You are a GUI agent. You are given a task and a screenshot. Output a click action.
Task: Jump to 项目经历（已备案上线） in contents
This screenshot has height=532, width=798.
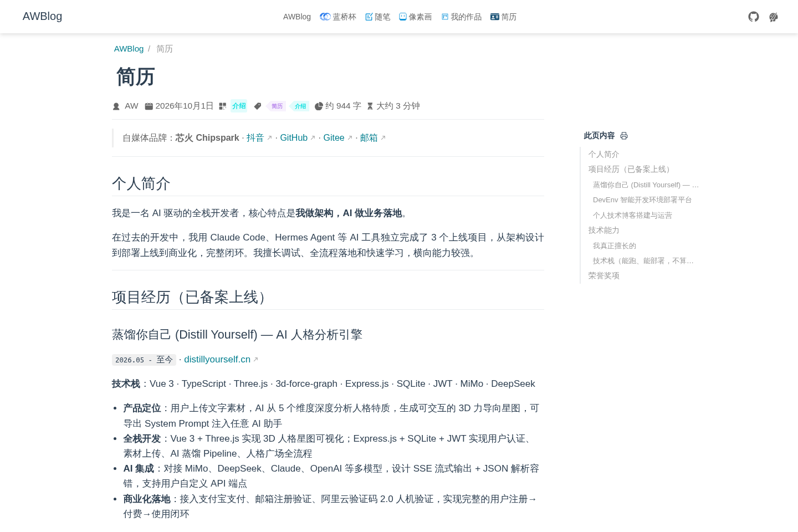click(x=631, y=169)
